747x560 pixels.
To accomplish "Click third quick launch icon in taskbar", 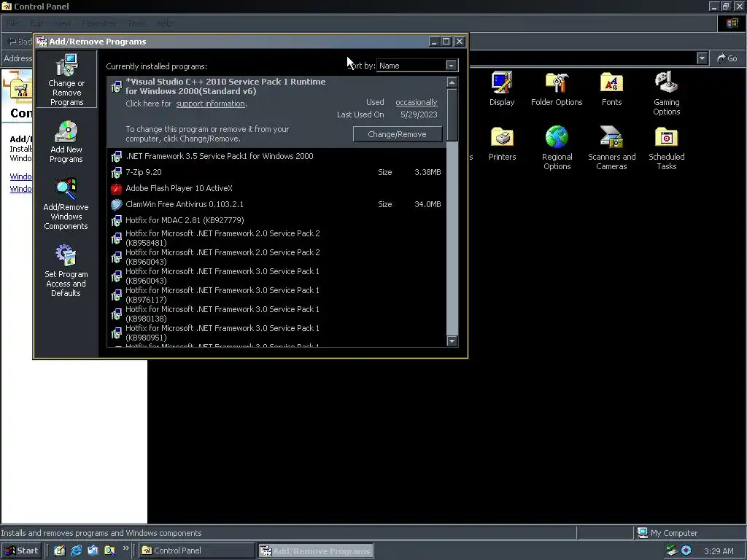I will (x=93, y=551).
